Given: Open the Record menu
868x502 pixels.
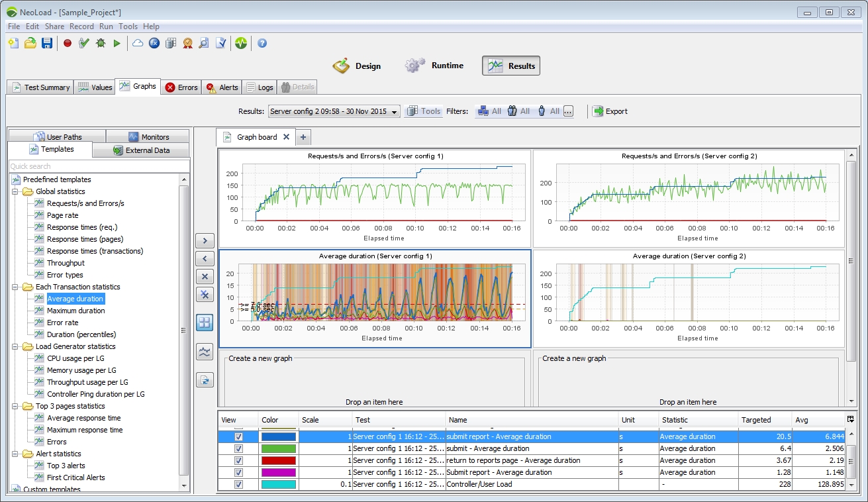Looking at the screenshot, I should (81, 26).
